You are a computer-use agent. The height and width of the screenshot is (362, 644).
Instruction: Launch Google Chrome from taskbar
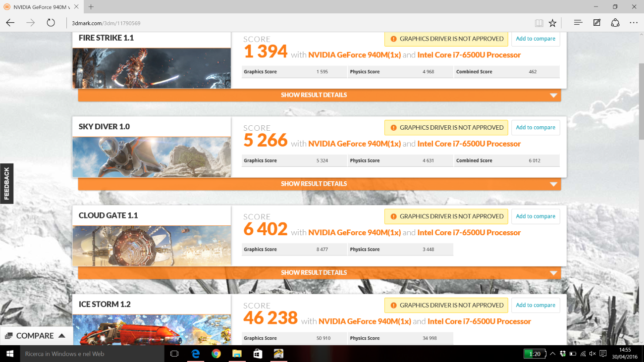[216, 354]
